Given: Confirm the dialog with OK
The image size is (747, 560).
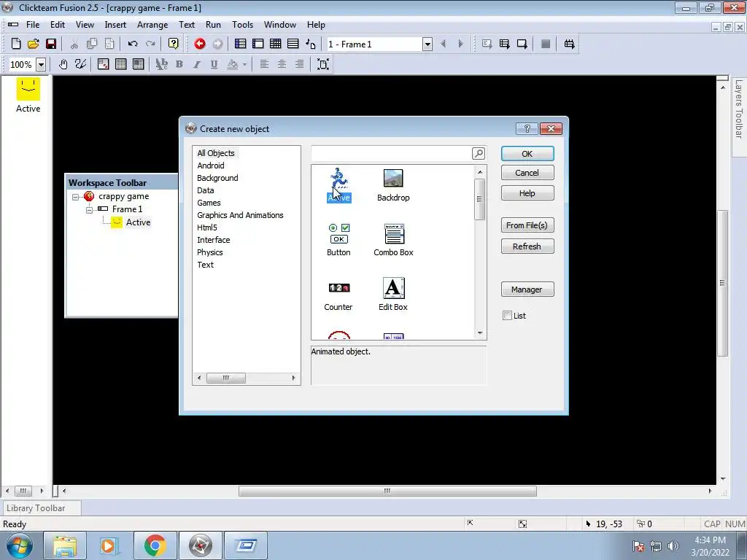Looking at the screenshot, I should 527,154.
